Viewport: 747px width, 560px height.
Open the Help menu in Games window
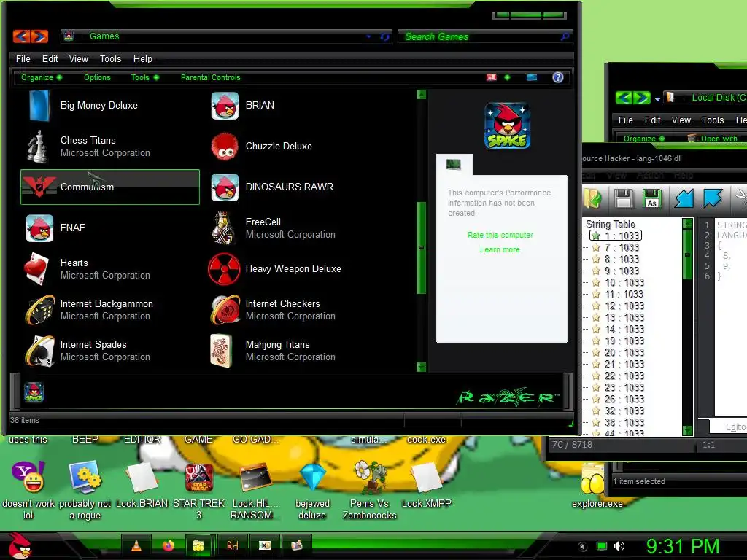tap(142, 58)
